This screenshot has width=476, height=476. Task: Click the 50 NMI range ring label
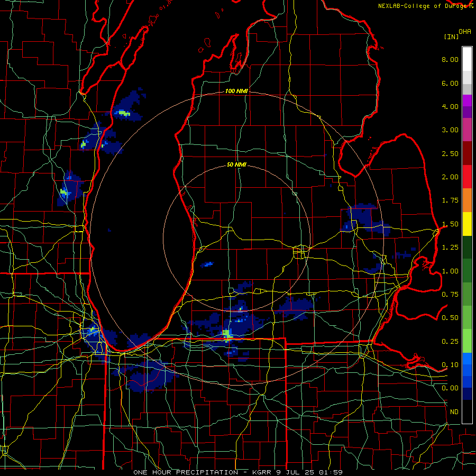click(236, 165)
